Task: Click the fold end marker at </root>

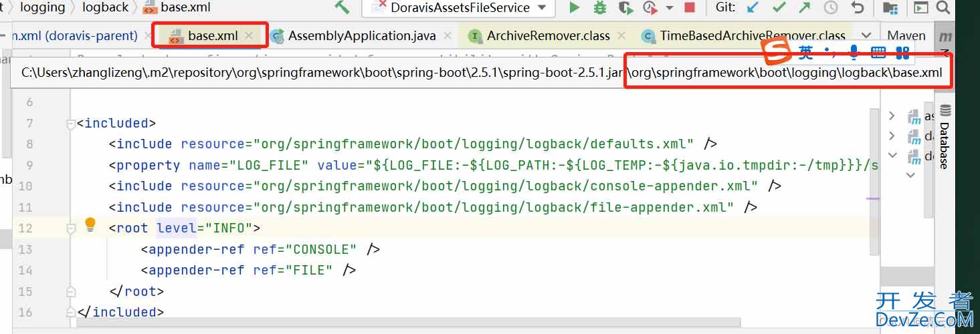Action: [71, 292]
